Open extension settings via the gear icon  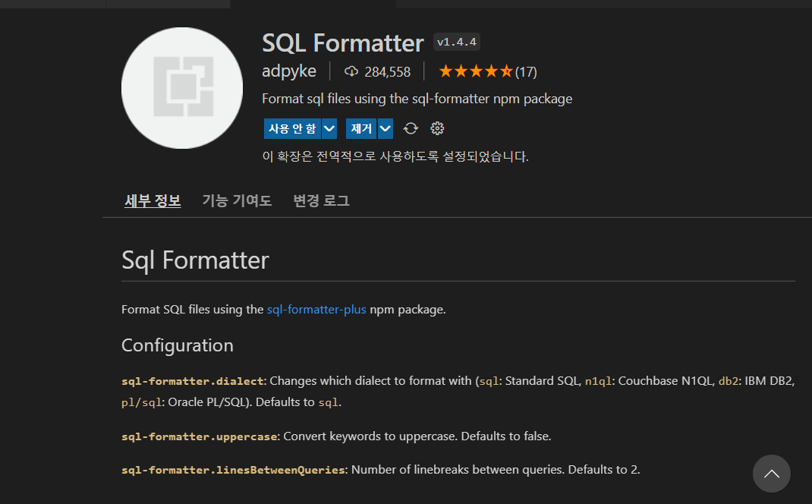click(437, 128)
